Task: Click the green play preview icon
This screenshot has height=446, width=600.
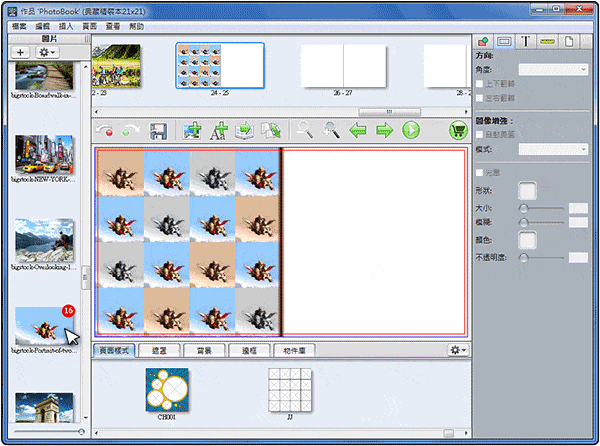Action: [x=411, y=130]
